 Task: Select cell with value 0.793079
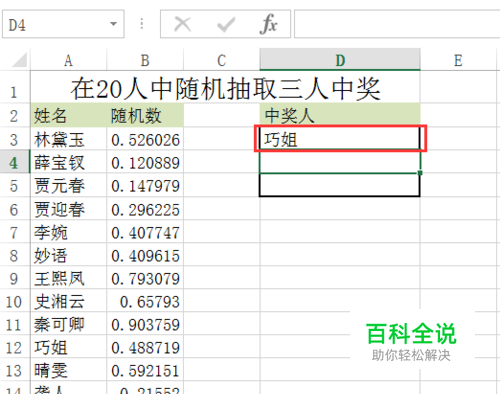[x=145, y=278]
